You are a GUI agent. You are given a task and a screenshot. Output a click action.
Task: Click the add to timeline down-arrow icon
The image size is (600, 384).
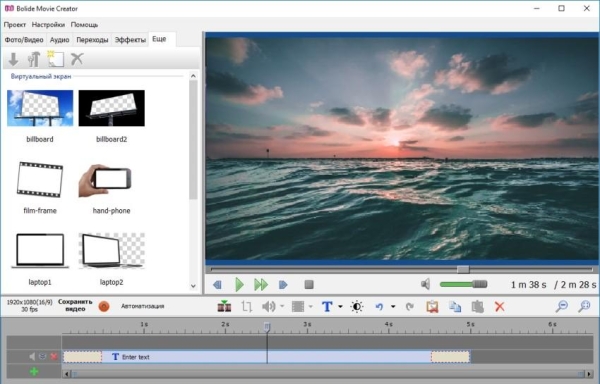point(13,59)
